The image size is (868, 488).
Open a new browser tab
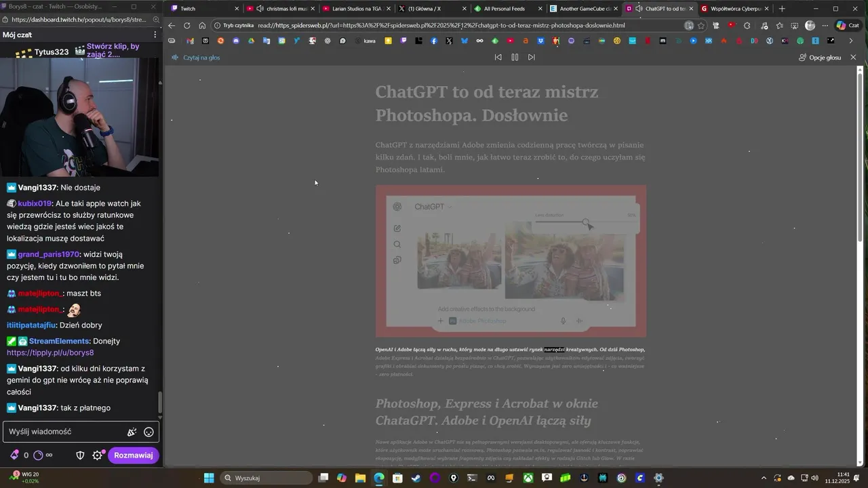(x=782, y=9)
